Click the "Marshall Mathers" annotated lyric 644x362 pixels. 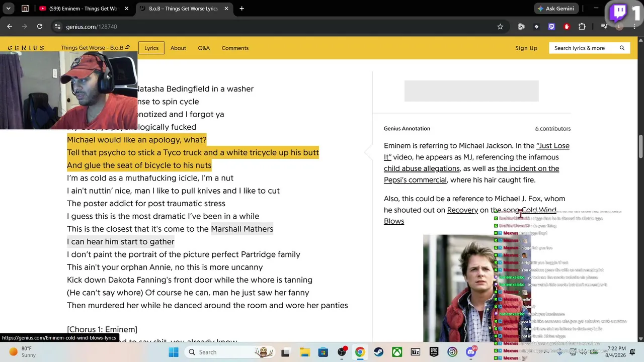click(242, 229)
